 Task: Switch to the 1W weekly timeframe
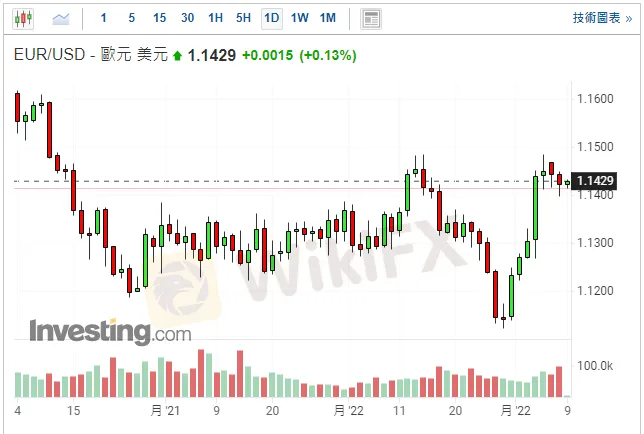click(x=299, y=18)
